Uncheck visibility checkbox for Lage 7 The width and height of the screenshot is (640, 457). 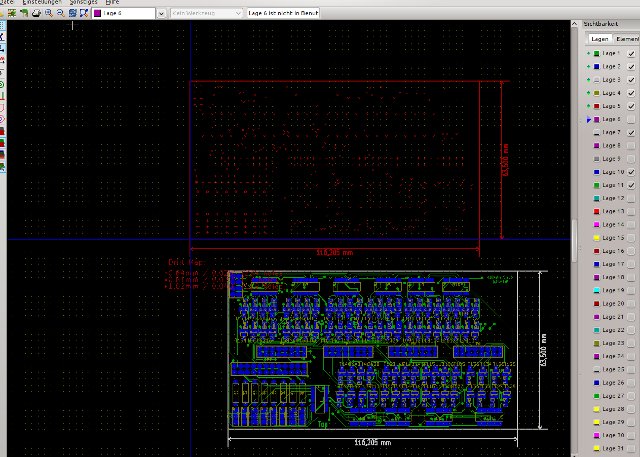pos(631,132)
